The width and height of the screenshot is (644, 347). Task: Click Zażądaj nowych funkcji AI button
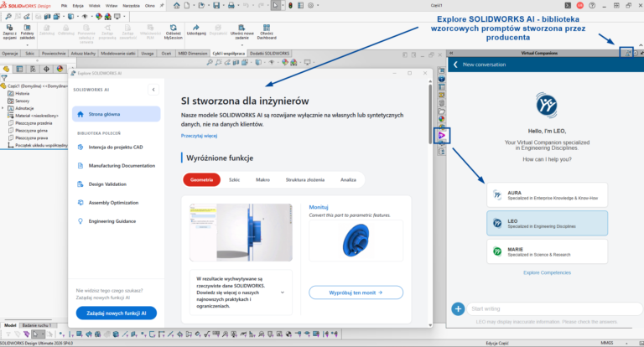(117, 313)
